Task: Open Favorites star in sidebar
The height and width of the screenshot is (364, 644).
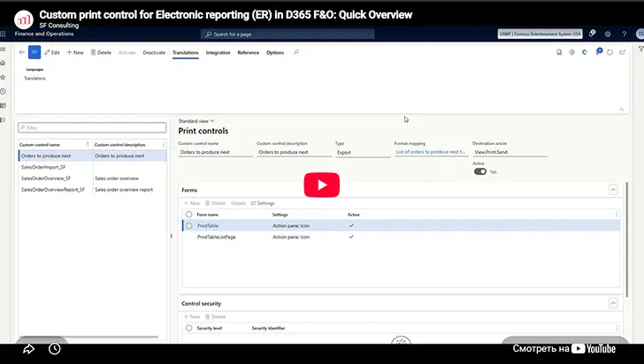Action: pos(3,77)
